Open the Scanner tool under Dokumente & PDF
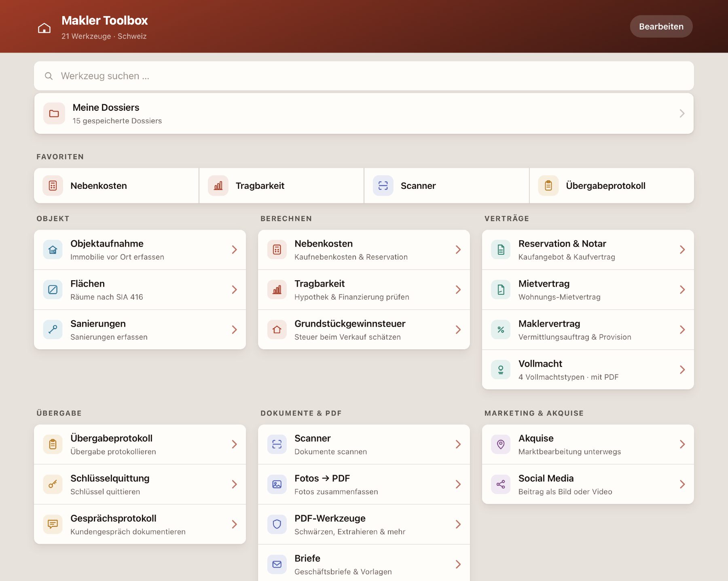The width and height of the screenshot is (728, 581). 364,444
